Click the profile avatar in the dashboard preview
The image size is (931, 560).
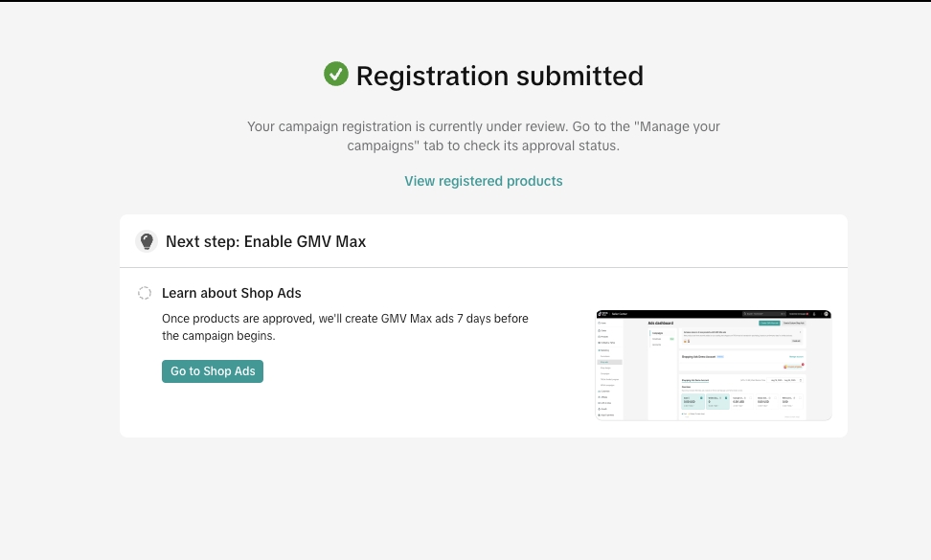coord(826,314)
